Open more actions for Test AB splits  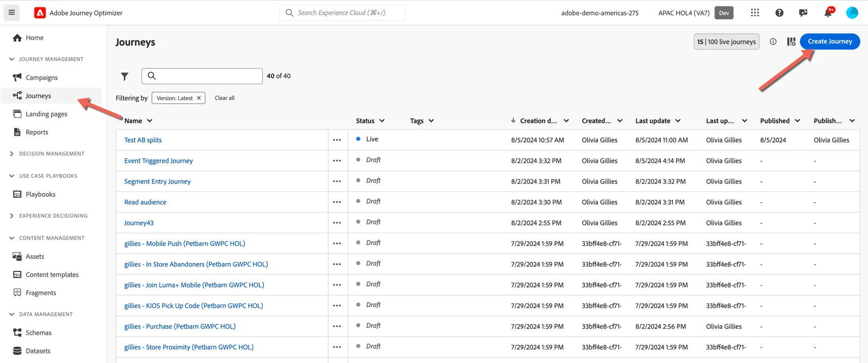coord(337,140)
